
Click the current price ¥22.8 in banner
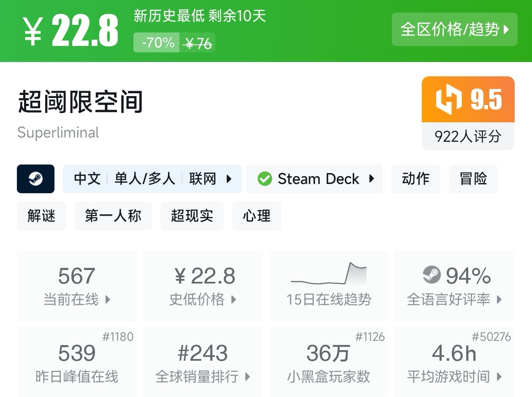[x=71, y=31]
